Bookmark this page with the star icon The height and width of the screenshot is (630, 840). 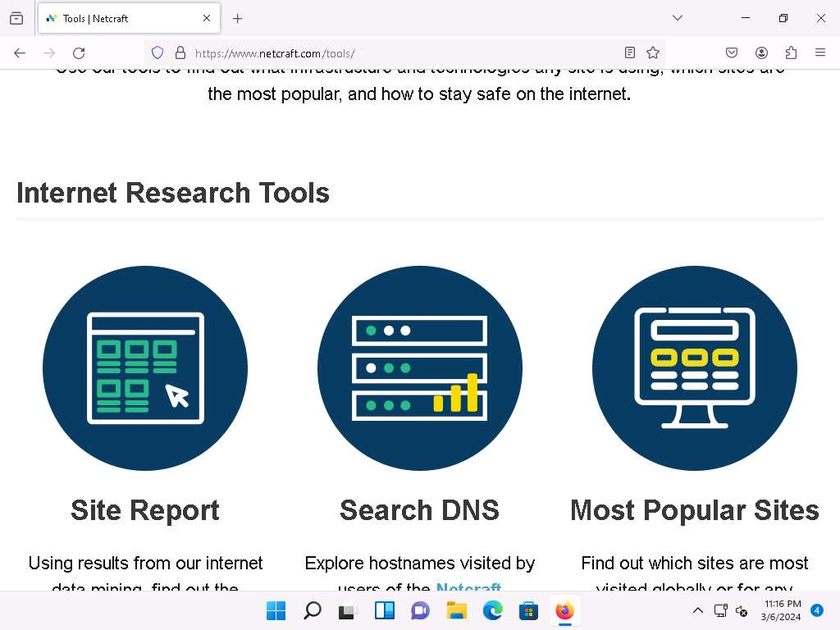(653, 52)
